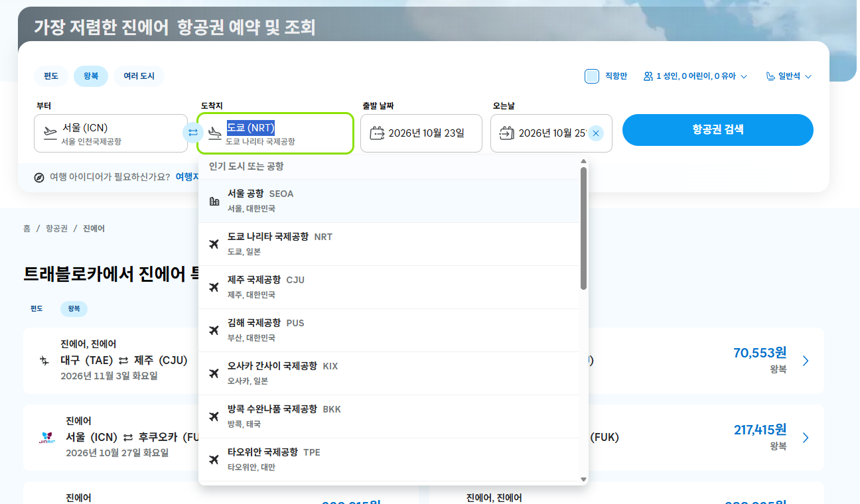Select 왕복 round-trip trip type
Viewport: 860px width, 504px height.
91,76
